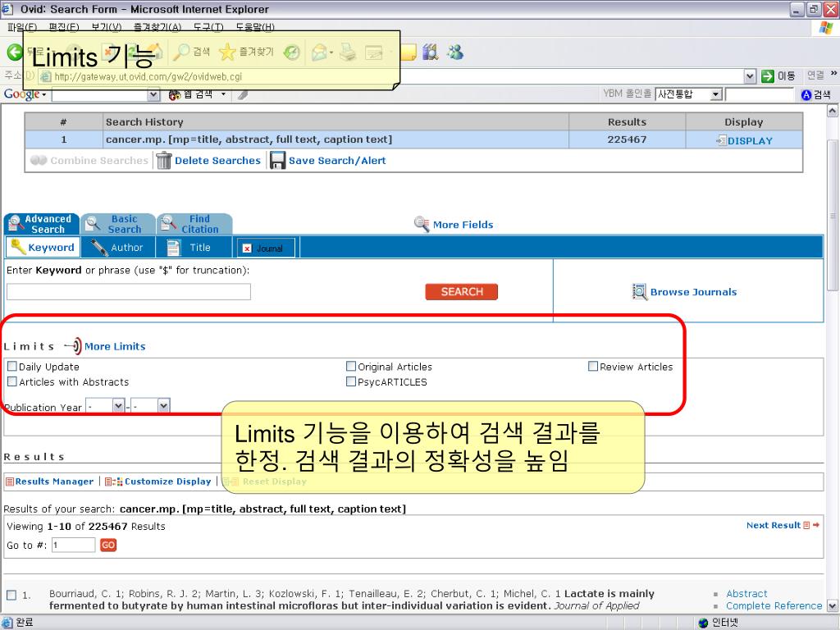The image size is (840, 630).
Task: Expand the 연결 links chevron
Action: pos(833,73)
